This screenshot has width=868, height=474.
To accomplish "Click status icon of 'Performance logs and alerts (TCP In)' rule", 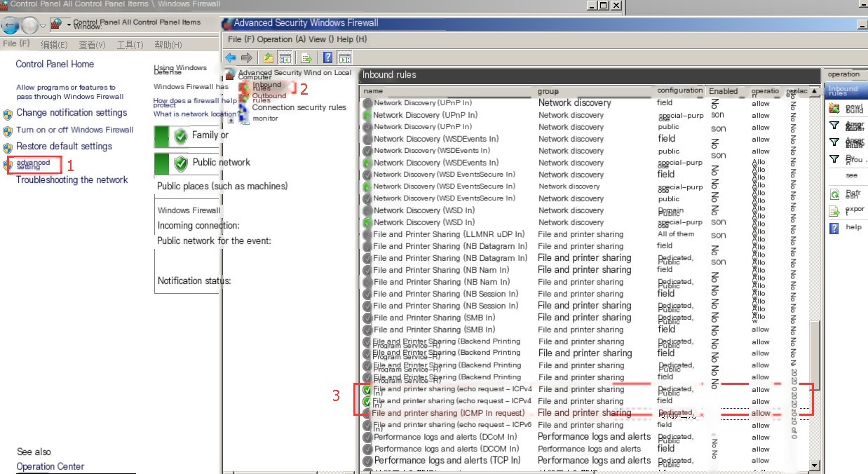I will coord(367,461).
